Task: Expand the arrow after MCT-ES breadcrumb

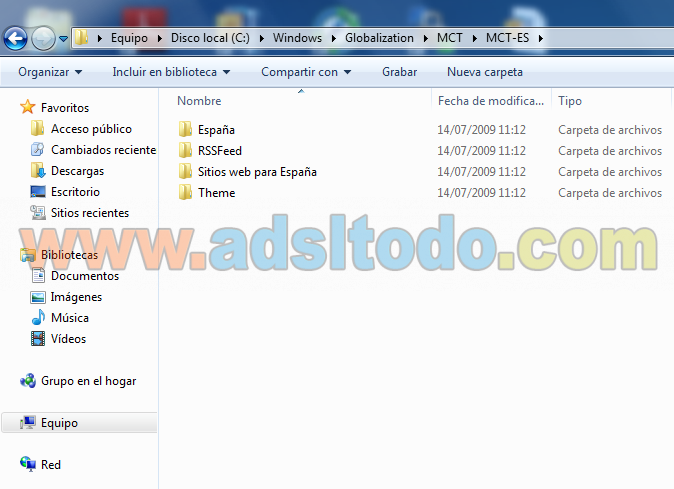Action: pyautogui.click(x=541, y=38)
